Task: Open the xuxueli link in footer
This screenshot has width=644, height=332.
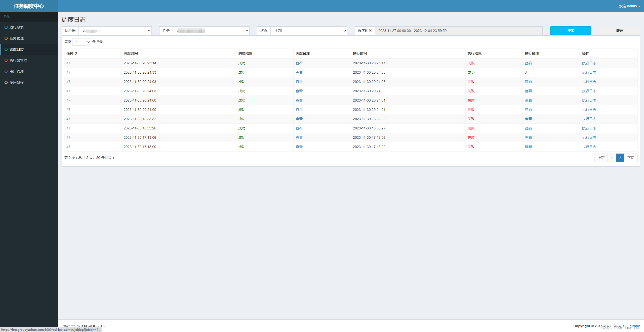Action: [x=620, y=326]
